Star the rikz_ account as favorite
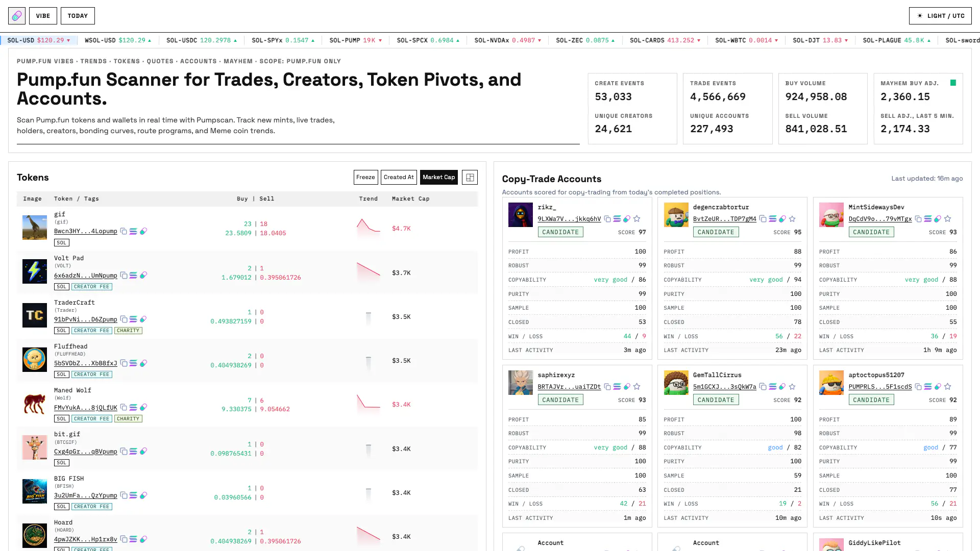The width and height of the screenshot is (980, 551). [x=636, y=219]
